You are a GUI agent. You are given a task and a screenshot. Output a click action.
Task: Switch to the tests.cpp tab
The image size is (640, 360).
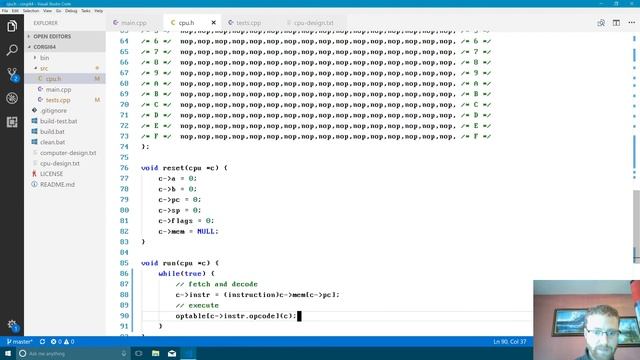[x=249, y=23]
